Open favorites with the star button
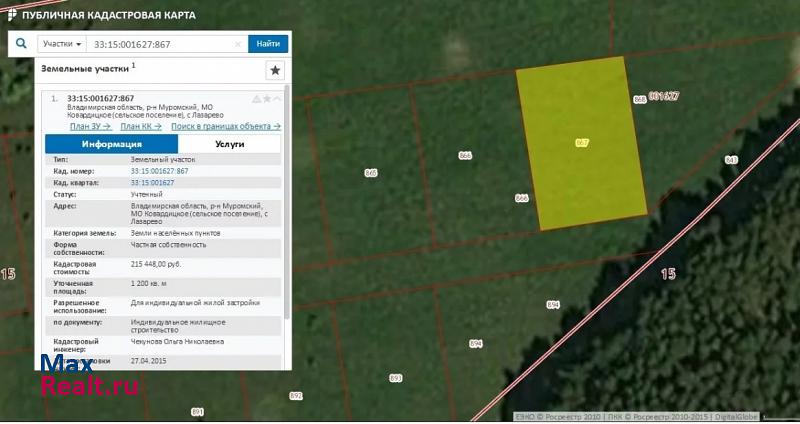 click(276, 70)
